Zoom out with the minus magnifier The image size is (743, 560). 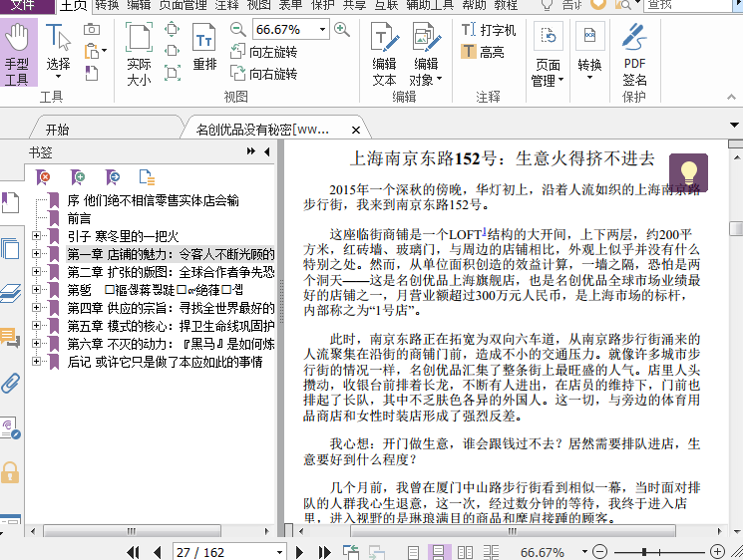coord(238,29)
